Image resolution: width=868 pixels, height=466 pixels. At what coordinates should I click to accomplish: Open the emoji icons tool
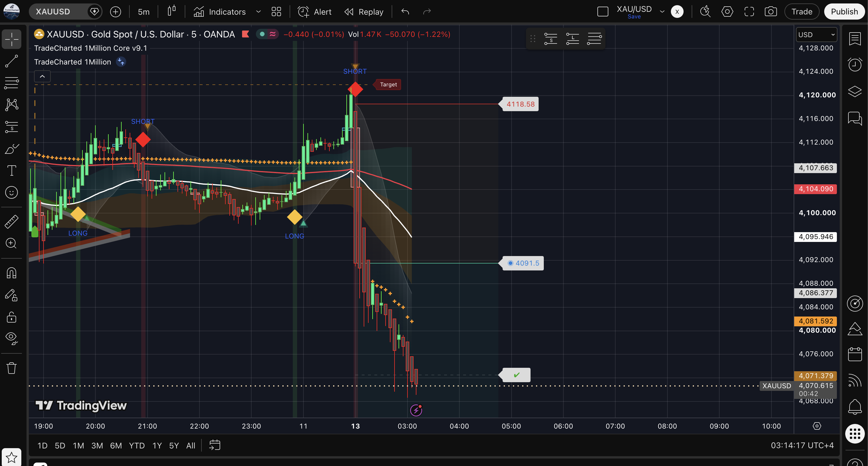(12, 192)
